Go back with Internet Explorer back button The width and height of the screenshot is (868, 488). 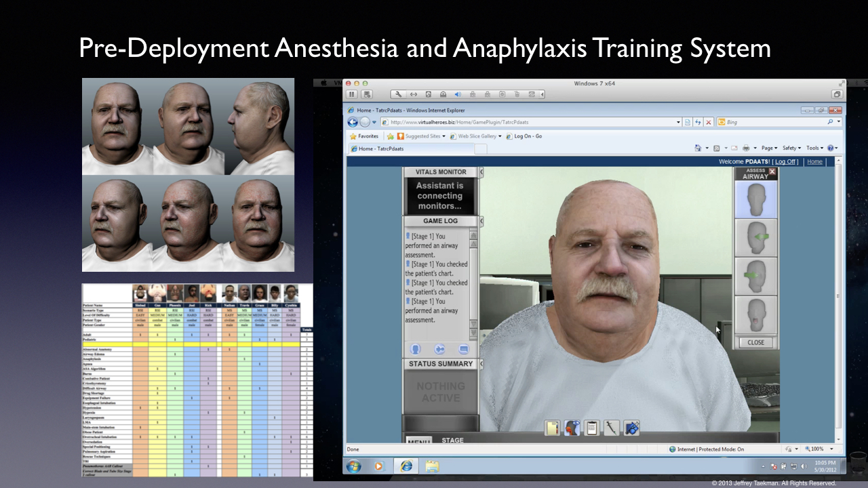pyautogui.click(x=353, y=122)
